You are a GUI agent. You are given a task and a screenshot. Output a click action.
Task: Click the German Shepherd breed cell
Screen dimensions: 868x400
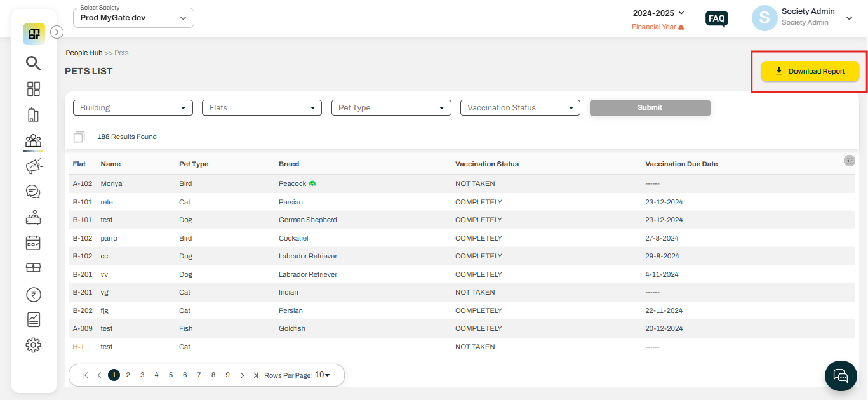(308, 220)
